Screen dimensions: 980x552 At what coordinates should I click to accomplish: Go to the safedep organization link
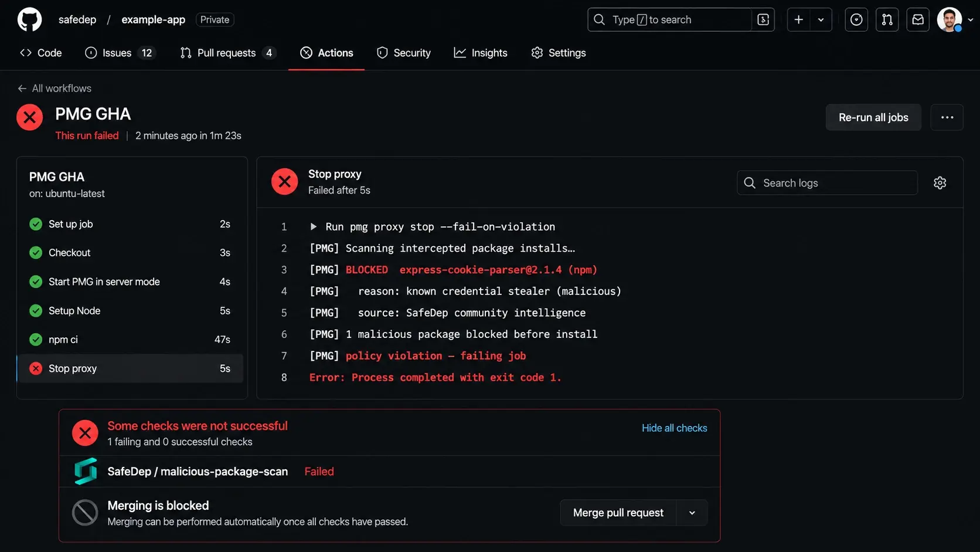click(x=77, y=19)
